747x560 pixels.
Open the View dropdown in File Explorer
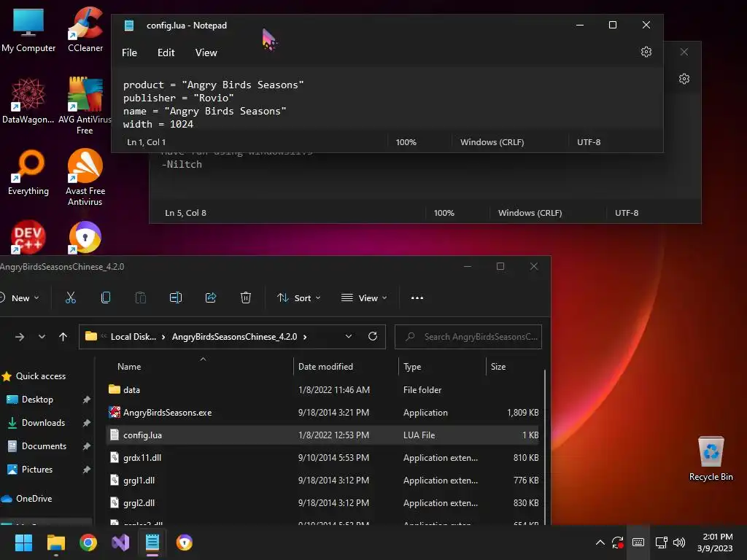click(x=364, y=298)
